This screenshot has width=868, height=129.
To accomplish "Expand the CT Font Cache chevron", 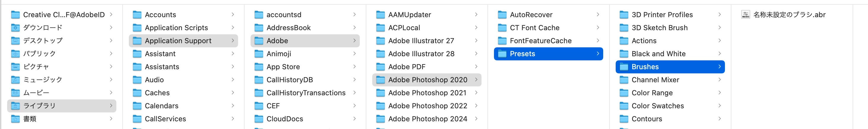I will click(x=598, y=28).
